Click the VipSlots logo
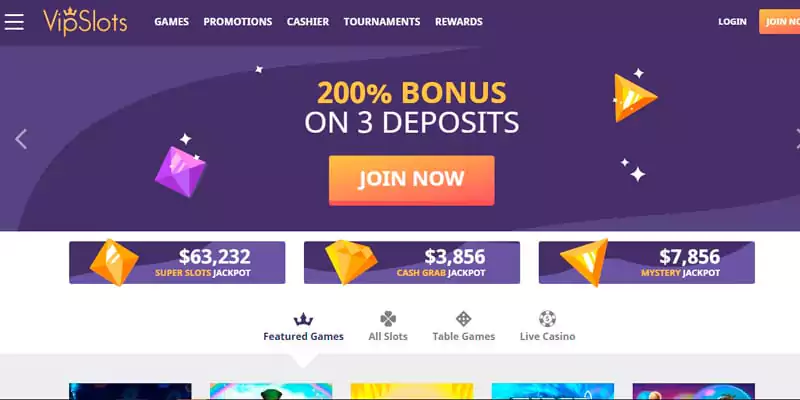The image size is (800, 400). (x=85, y=22)
